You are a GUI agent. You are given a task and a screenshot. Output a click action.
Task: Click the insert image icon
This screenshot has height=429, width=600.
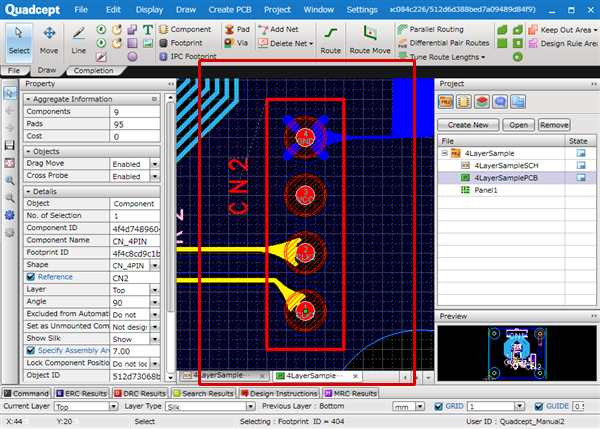pyautogui.click(x=148, y=43)
